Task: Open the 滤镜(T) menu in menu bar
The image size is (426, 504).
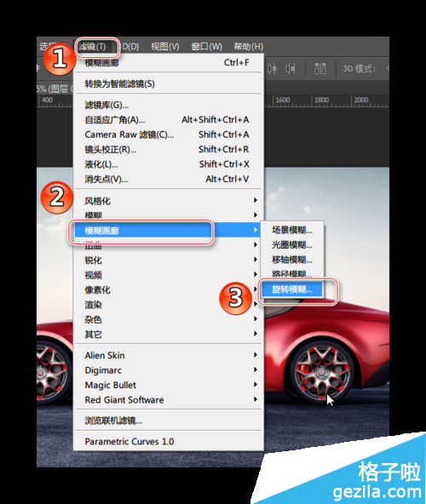Action: (92, 47)
